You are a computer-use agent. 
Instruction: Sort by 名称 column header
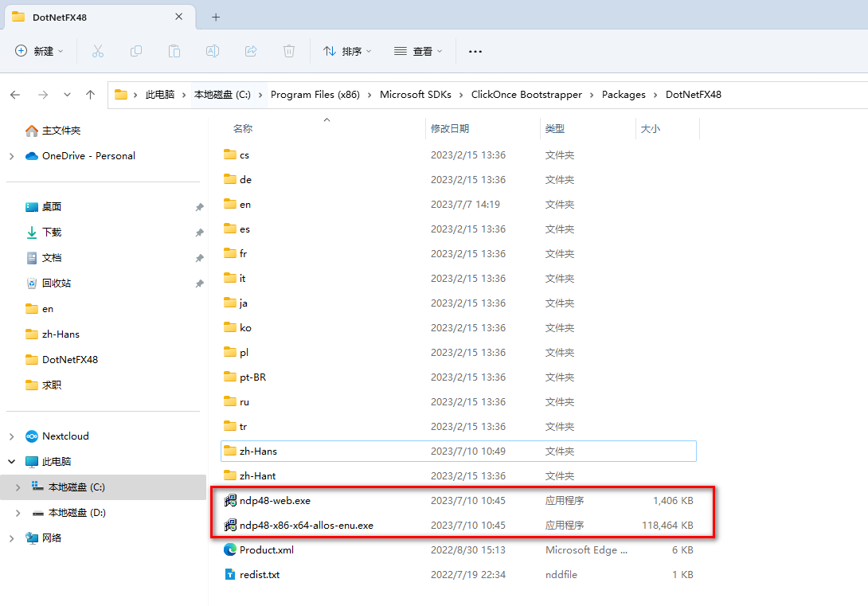click(242, 128)
